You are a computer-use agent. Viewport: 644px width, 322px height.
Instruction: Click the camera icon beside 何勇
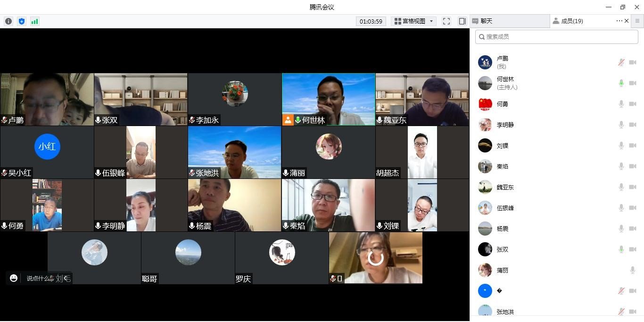pyautogui.click(x=633, y=104)
